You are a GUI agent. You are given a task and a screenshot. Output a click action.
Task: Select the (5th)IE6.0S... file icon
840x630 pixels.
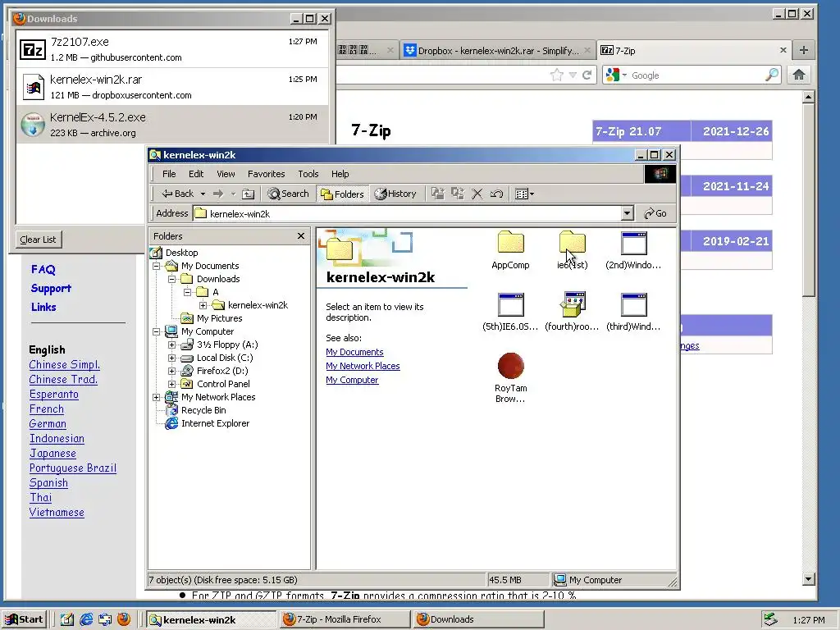pyautogui.click(x=510, y=305)
